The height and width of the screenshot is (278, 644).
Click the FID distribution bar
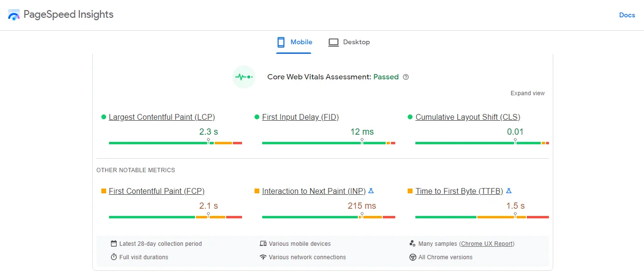pyautogui.click(x=328, y=143)
